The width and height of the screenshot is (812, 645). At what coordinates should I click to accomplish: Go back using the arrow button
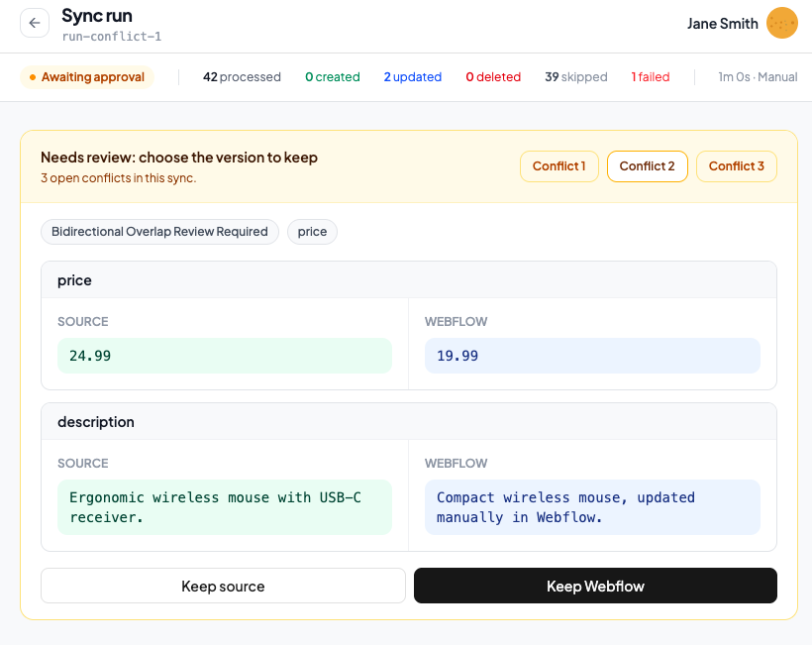coord(35,23)
